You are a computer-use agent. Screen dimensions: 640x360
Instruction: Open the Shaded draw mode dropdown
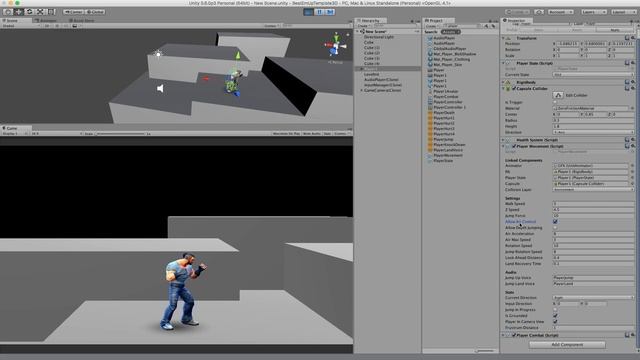coord(20,26)
